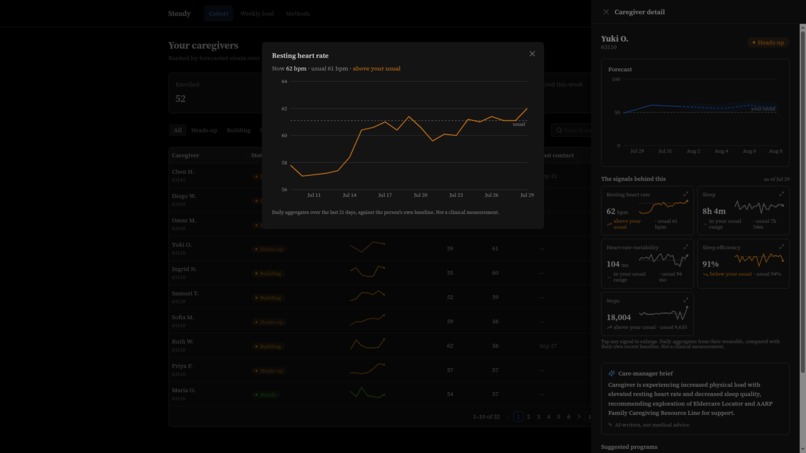Expand the Sleep signal card icon
This screenshot has height=453, width=806.
coord(781,194)
